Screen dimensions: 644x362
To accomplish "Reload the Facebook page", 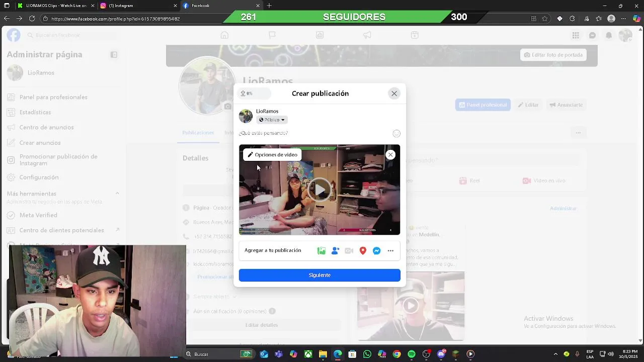I will tap(32, 19).
